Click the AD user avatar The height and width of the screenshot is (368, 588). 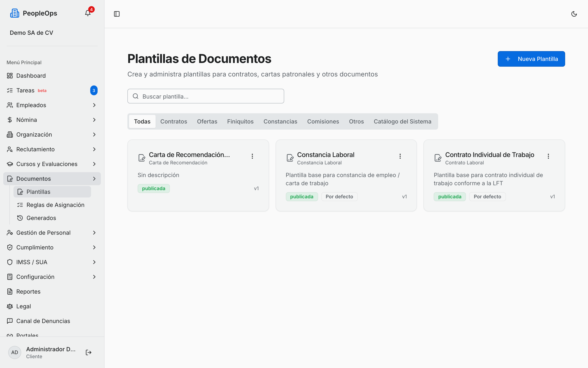click(x=14, y=352)
